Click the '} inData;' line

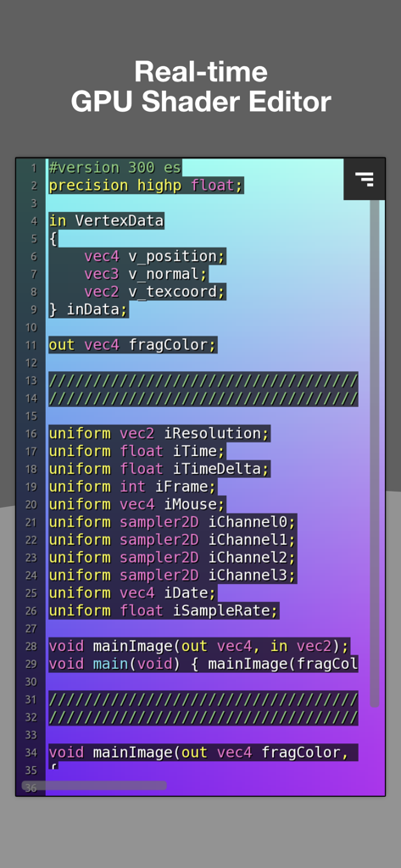coord(88,309)
